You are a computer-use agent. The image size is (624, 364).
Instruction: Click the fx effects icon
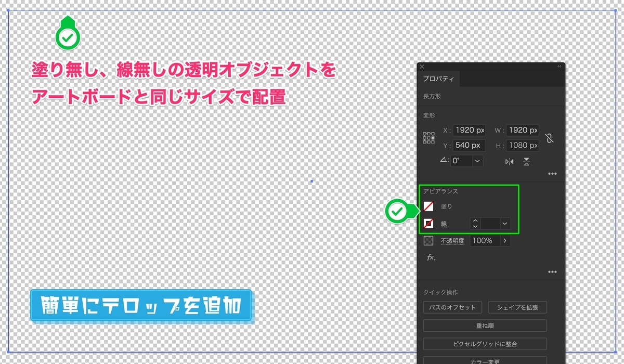click(430, 257)
